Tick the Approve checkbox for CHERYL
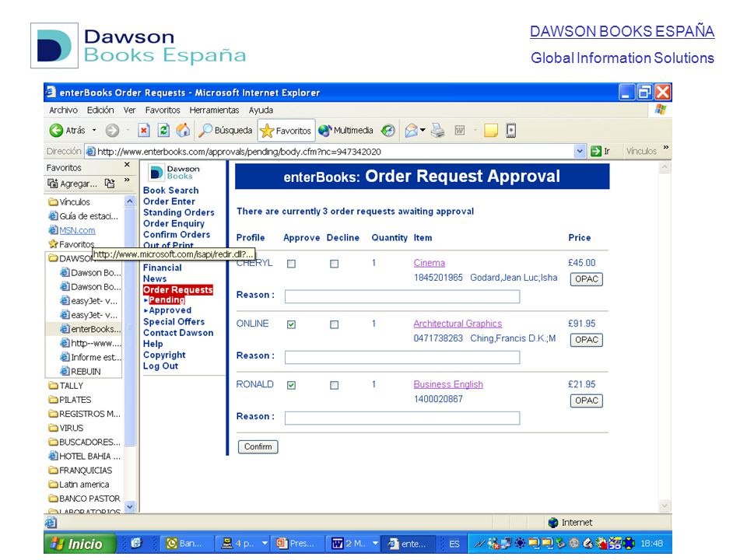Viewport: 747px width, 560px height. click(291, 264)
